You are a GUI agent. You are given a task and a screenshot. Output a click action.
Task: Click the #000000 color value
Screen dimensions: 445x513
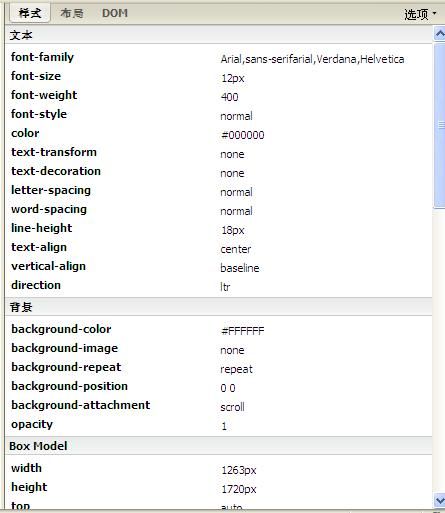(242, 135)
